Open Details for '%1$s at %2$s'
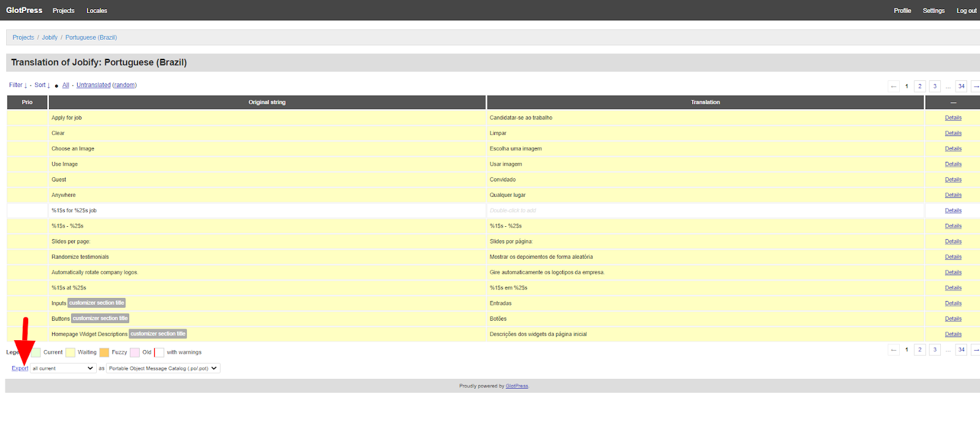The height and width of the screenshot is (434, 980). (x=953, y=288)
